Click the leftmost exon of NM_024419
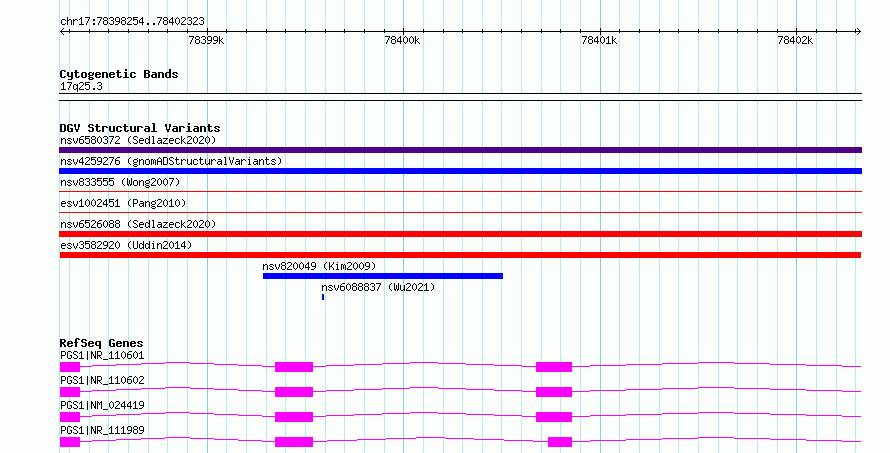Image resolution: width=890 pixels, height=453 pixels. (x=70, y=417)
